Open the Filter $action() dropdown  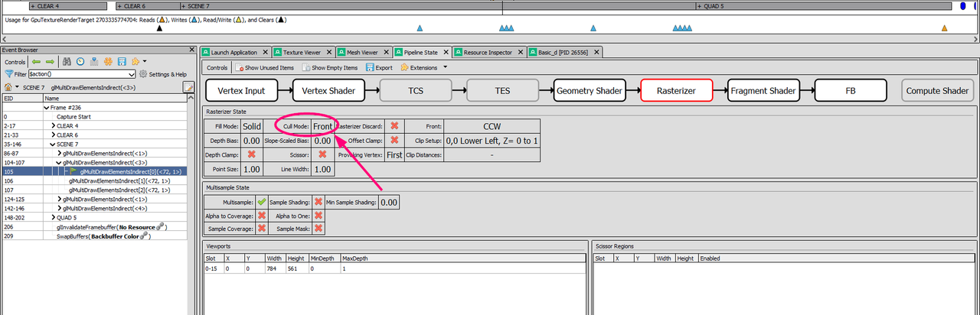(x=132, y=74)
